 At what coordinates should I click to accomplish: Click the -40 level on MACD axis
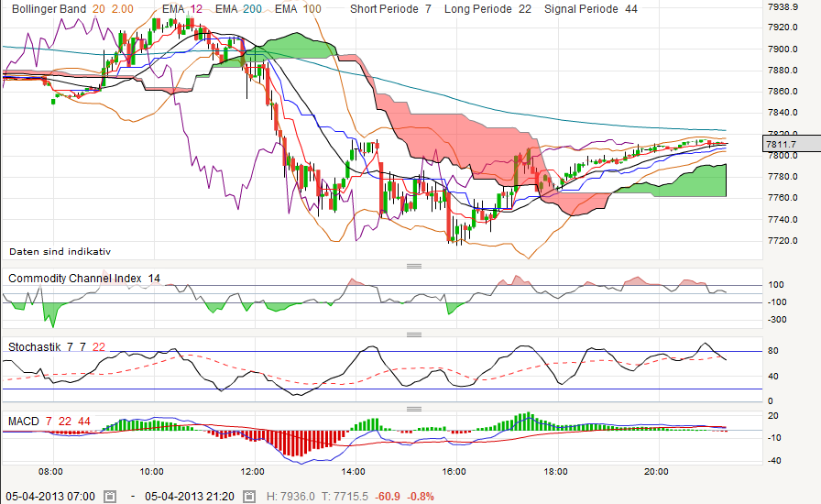tap(774, 461)
